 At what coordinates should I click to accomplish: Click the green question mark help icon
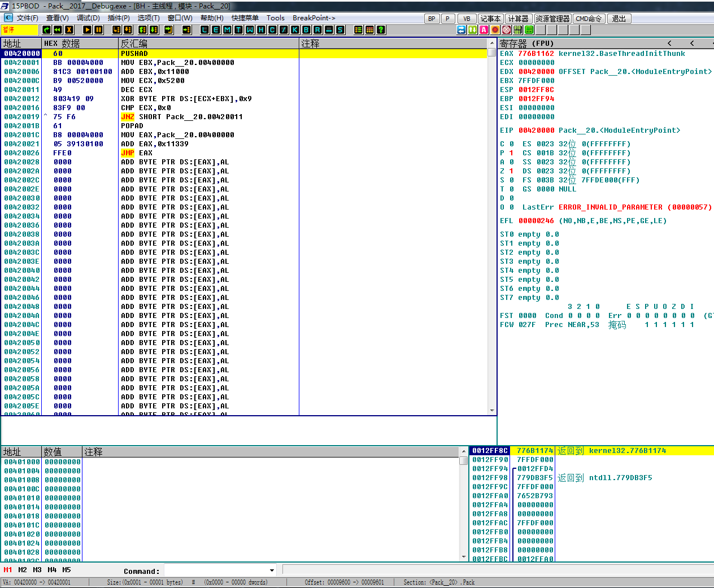click(x=381, y=30)
